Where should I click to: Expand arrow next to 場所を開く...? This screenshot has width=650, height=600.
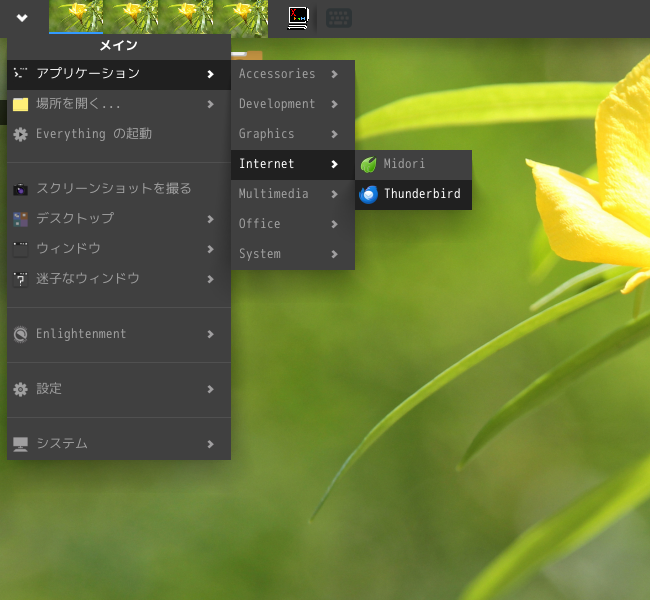point(211,104)
